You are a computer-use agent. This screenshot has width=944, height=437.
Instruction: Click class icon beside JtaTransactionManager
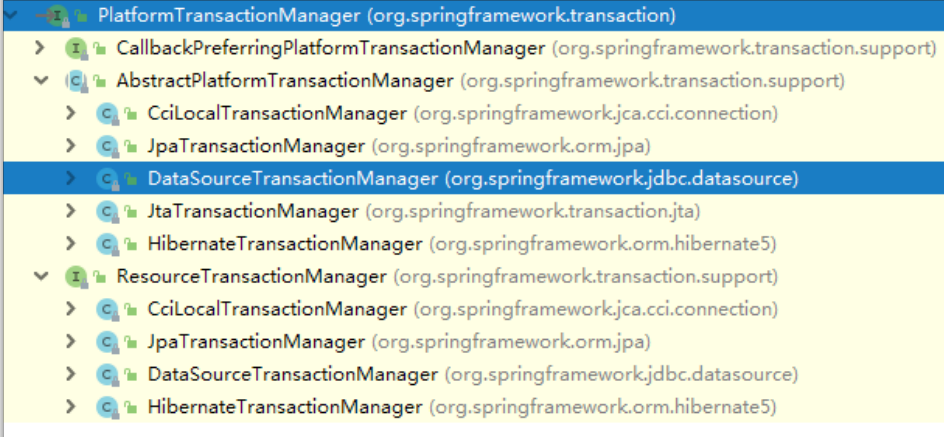(x=105, y=212)
